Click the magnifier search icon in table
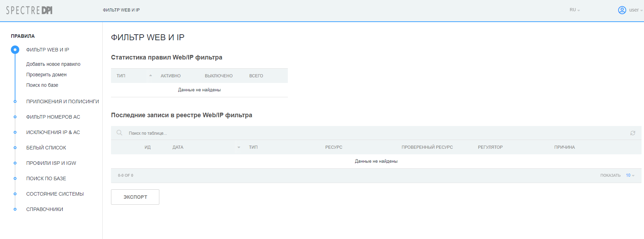 point(119,133)
